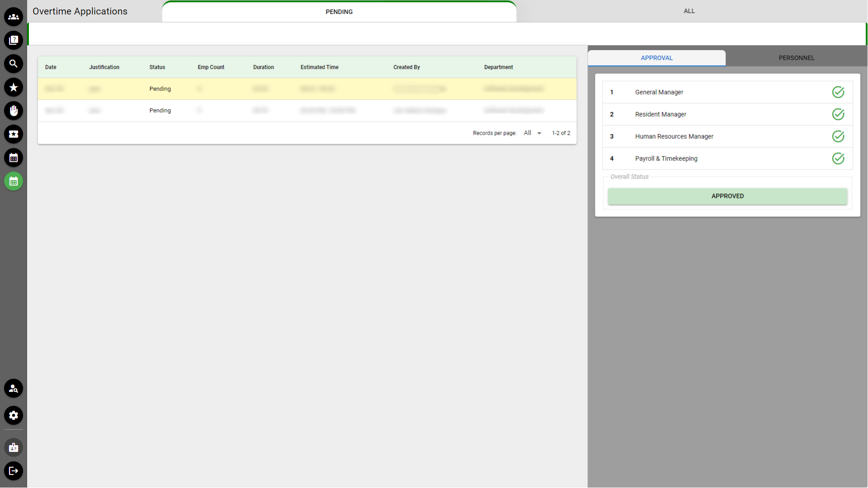
Task: Open the settings gear icon
Action: pyautogui.click(x=14, y=415)
